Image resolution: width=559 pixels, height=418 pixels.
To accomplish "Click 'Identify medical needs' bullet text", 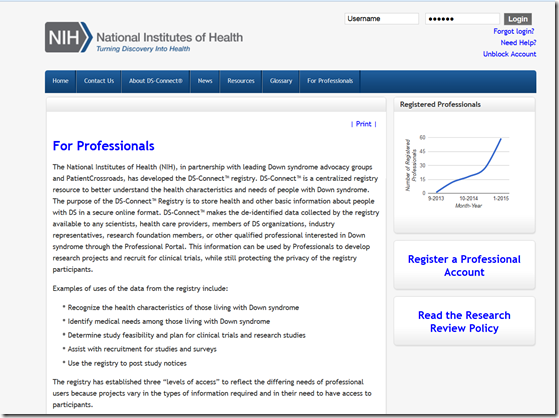I will coord(169,321).
